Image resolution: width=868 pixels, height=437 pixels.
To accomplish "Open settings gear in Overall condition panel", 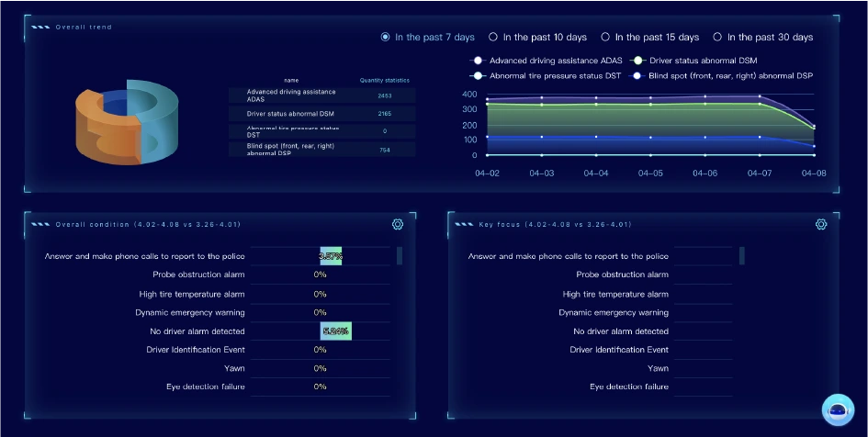I will click(398, 224).
